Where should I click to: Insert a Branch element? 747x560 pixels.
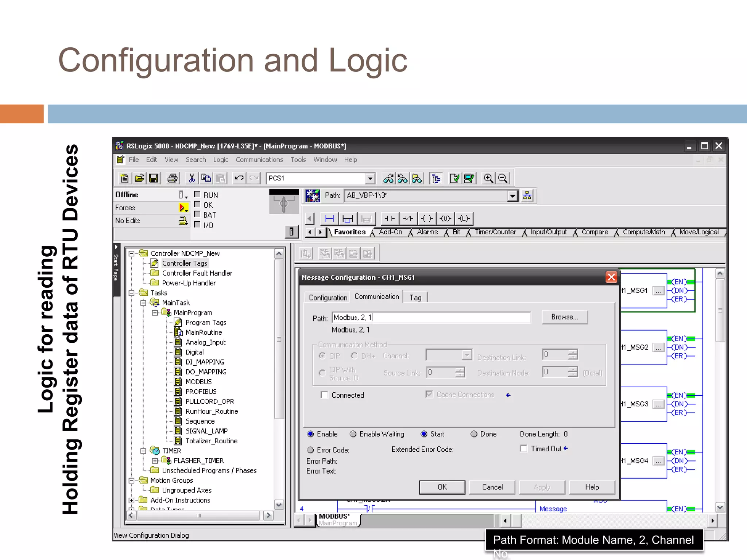coord(348,218)
